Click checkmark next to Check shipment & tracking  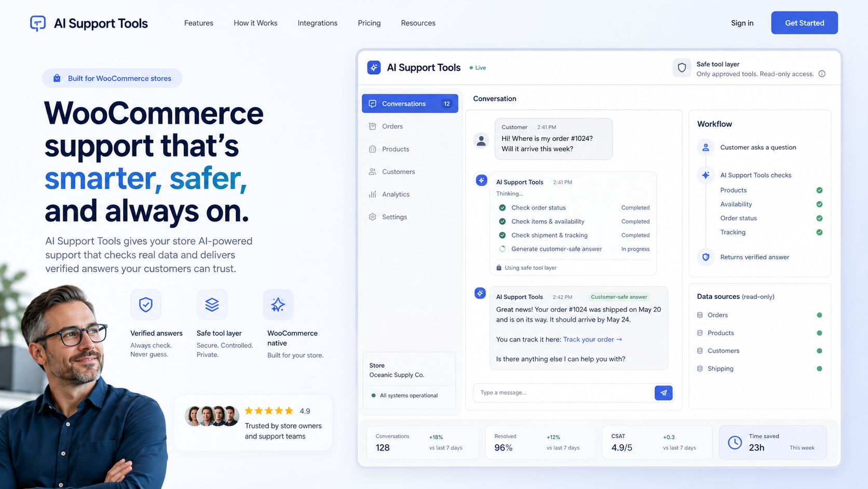click(x=503, y=235)
